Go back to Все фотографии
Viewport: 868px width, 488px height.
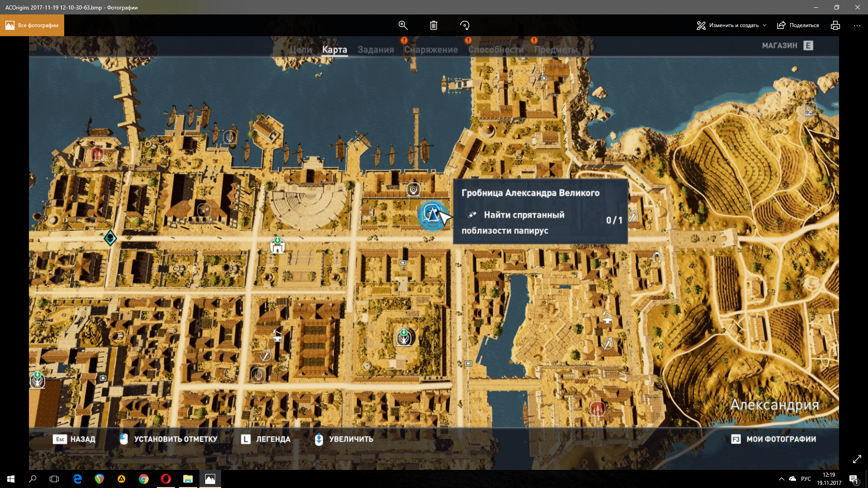tap(32, 25)
